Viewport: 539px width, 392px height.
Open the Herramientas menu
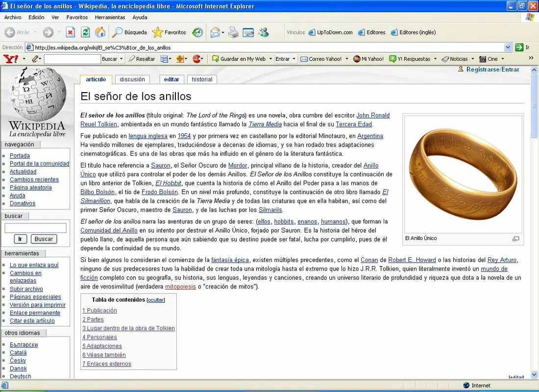[x=110, y=17]
